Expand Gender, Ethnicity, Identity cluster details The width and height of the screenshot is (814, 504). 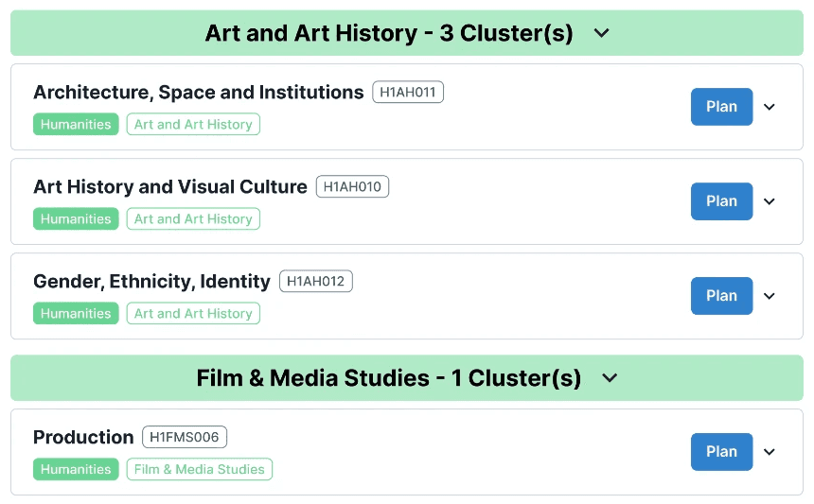(770, 296)
